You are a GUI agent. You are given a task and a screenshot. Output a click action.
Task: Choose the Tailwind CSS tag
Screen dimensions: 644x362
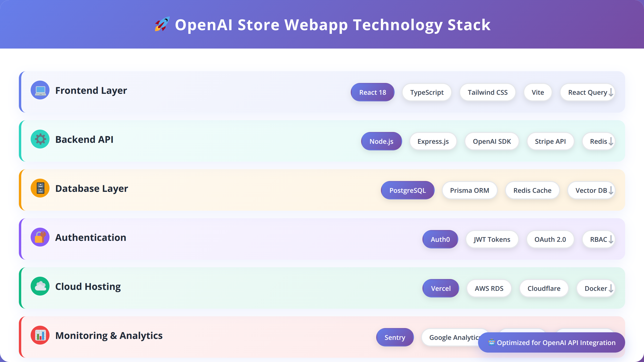tap(487, 92)
